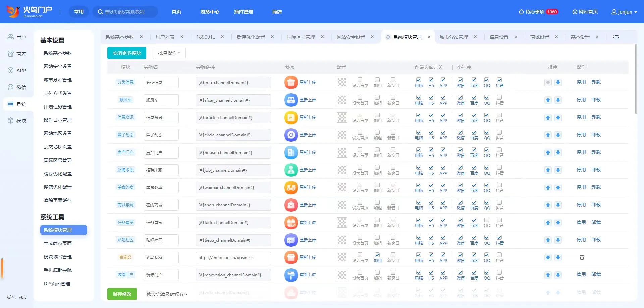The image size is (644, 308).
Task: Open the APP sidebar section
Action: [x=17, y=70]
